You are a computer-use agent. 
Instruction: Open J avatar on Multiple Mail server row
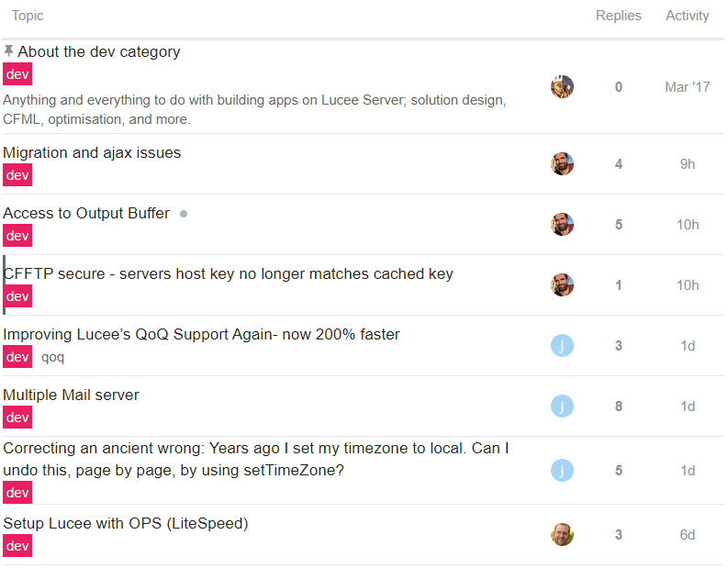562,407
